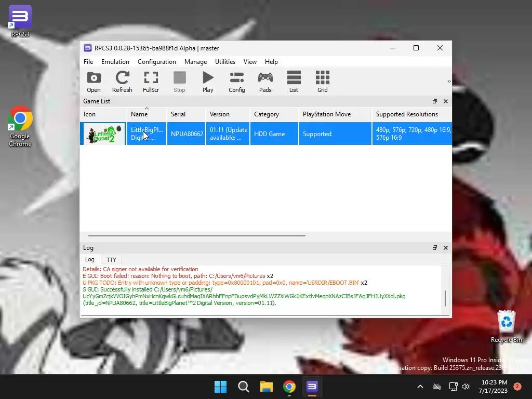Open the Recycle Bin desktop icon
This screenshot has height=399, width=532.
coord(506,326)
